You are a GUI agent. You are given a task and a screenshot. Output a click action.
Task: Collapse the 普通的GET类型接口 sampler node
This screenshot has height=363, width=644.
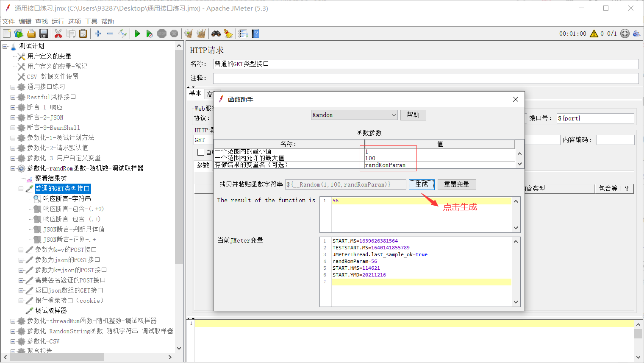(21, 189)
